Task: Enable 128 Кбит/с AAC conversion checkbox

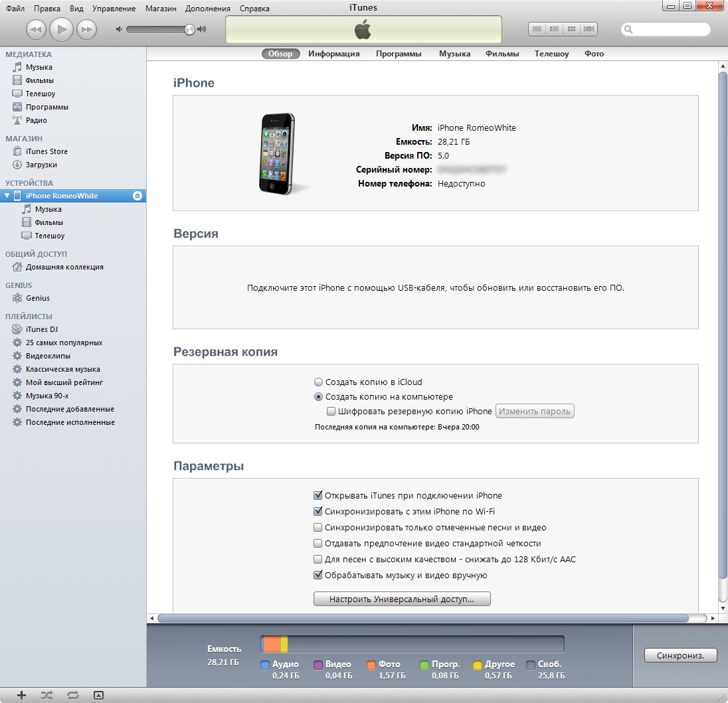Action: pos(318,559)
